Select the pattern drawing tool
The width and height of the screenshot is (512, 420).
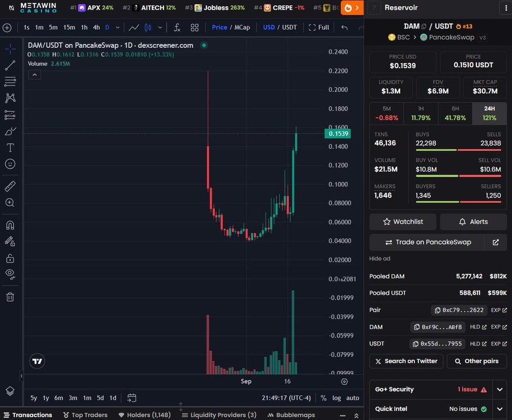pyautogui.click(x=10, y=98)
